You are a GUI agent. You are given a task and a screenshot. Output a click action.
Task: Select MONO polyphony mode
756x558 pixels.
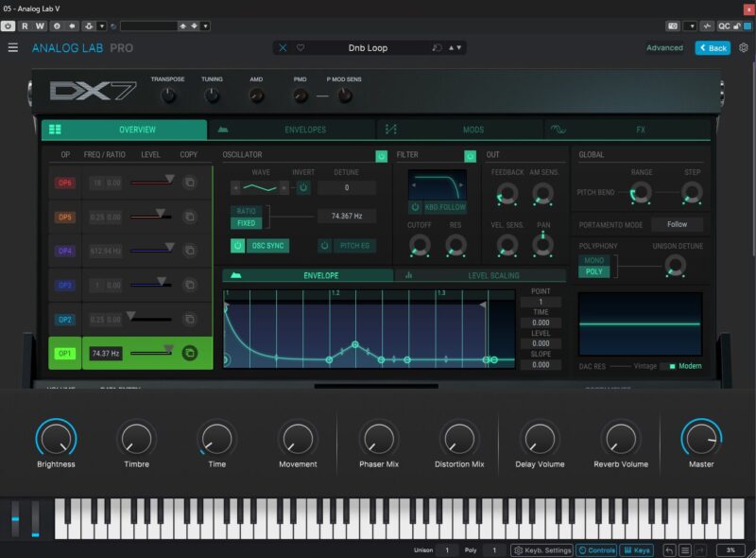pyautogui.click(x=594, y=260)
